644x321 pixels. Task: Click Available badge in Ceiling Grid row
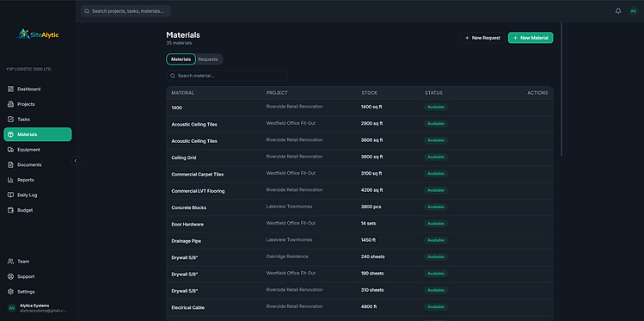pos(436,157)
